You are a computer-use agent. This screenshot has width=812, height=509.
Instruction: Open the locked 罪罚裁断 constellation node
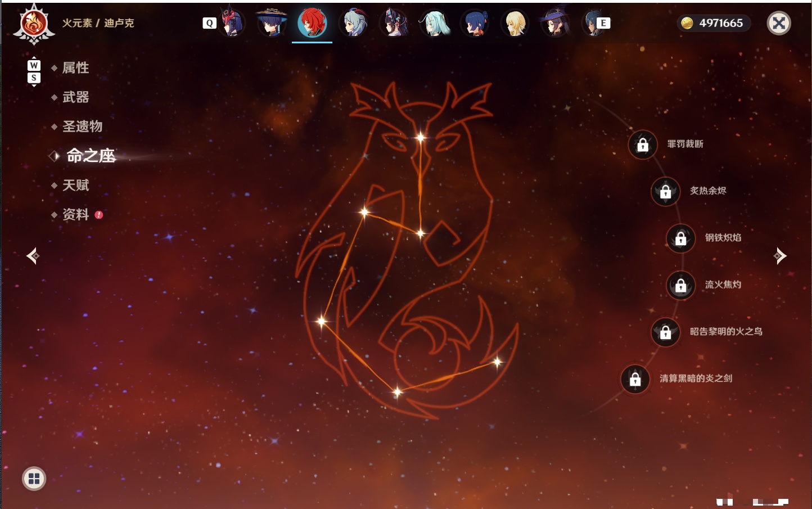643,145
